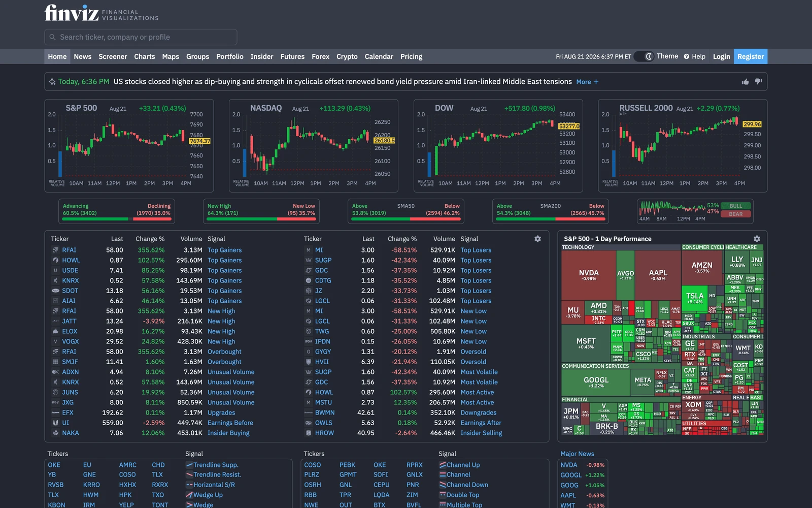The width and height of the screenshot is (812, 508).
Task: Click the HOWL company logo icon in gainers
Action: click(x=55, y=260)
